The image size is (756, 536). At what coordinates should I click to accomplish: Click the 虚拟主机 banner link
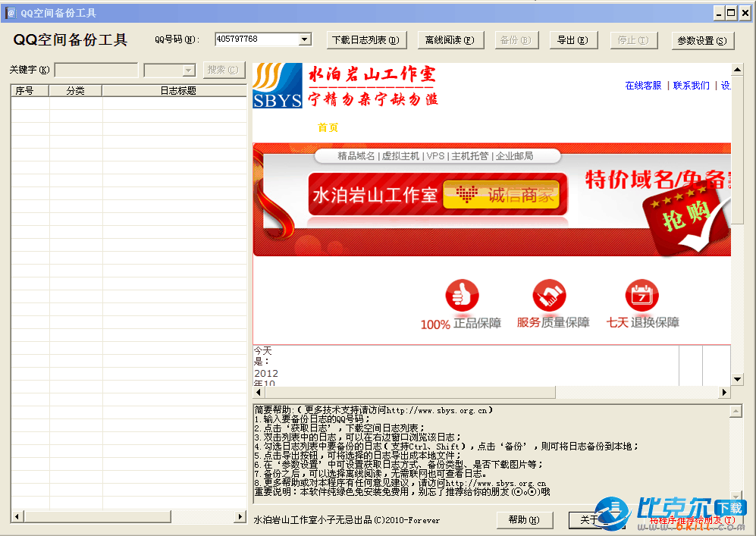point(400,156)
